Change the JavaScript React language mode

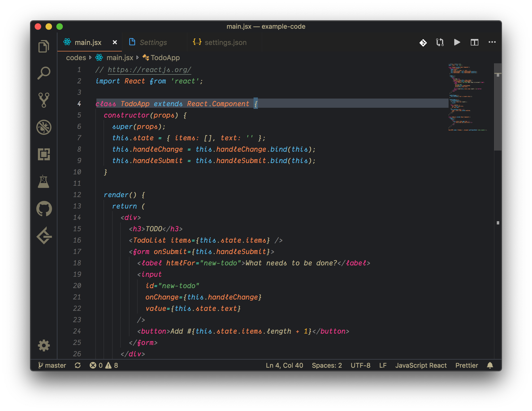click(421, 366)
